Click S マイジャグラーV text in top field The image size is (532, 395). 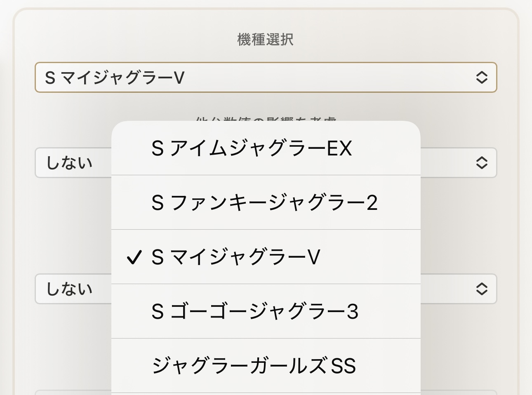[x=115, y=78]
